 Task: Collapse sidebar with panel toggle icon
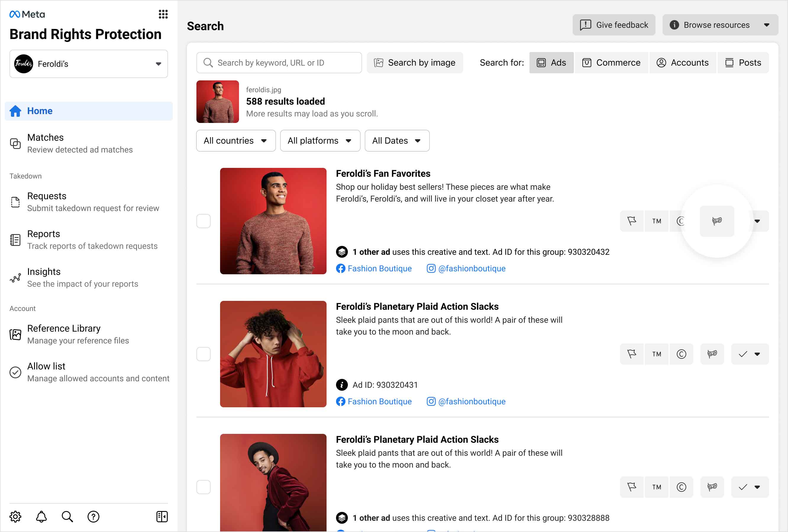pos(162,516)
